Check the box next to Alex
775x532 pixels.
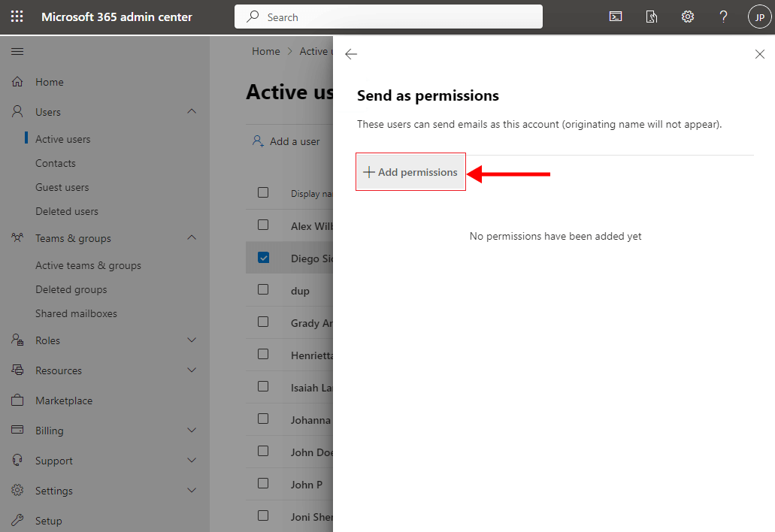(x=263, y=225)
